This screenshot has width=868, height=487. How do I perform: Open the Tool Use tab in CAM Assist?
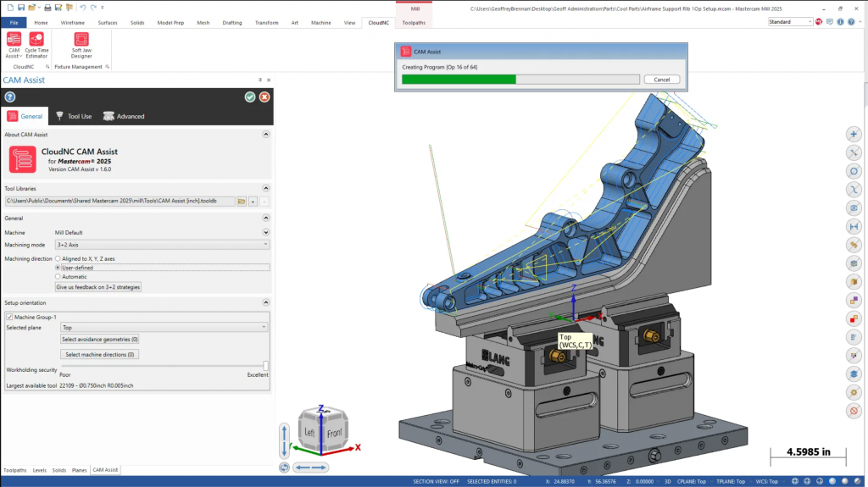[75, 116]
